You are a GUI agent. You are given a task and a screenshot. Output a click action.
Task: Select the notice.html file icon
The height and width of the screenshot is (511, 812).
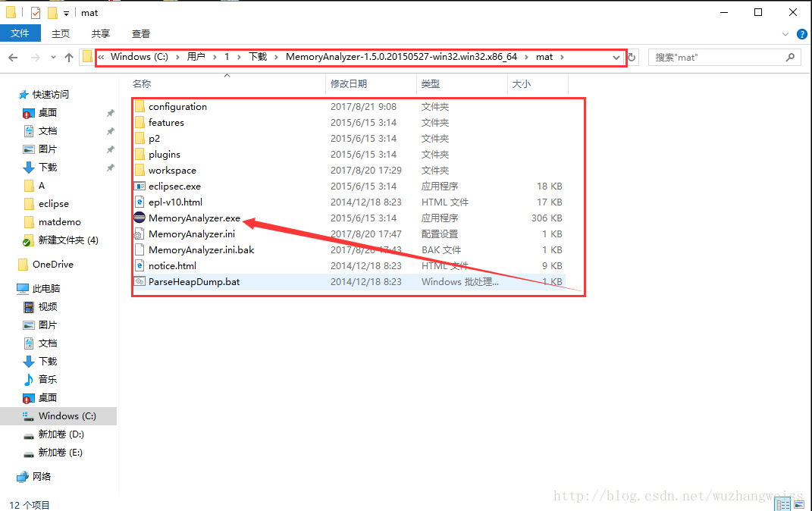click(140, 265)
